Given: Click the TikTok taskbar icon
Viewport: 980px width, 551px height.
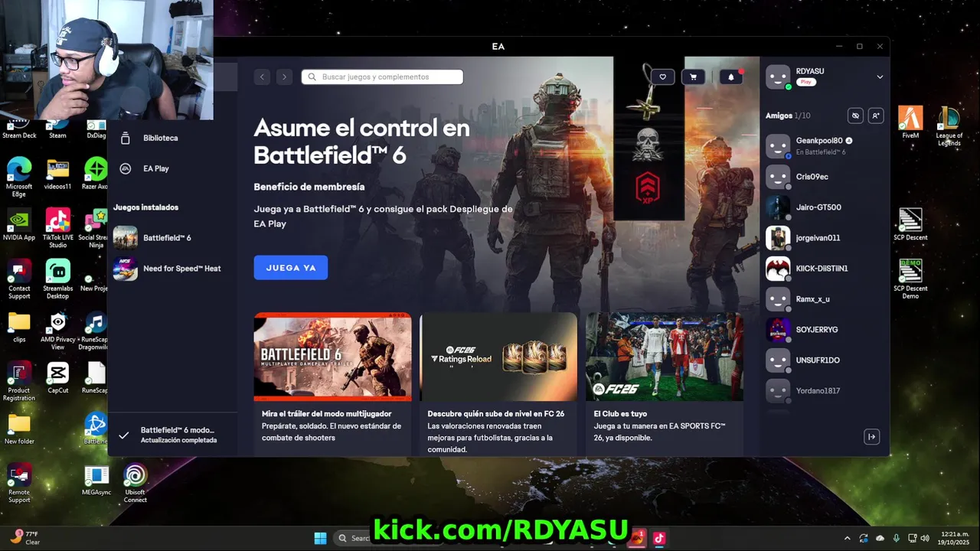Looking at the screenshot, I should pyautogui.click(x=659, y=538).
